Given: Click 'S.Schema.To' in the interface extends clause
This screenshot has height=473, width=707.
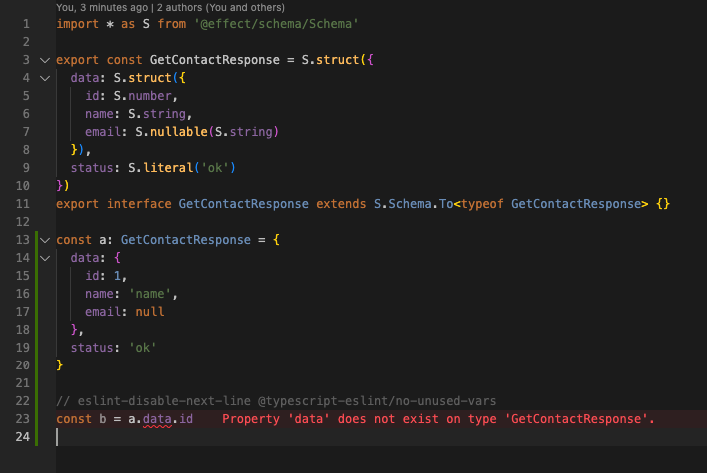Looking at the screenshot, I should point(413,204).
